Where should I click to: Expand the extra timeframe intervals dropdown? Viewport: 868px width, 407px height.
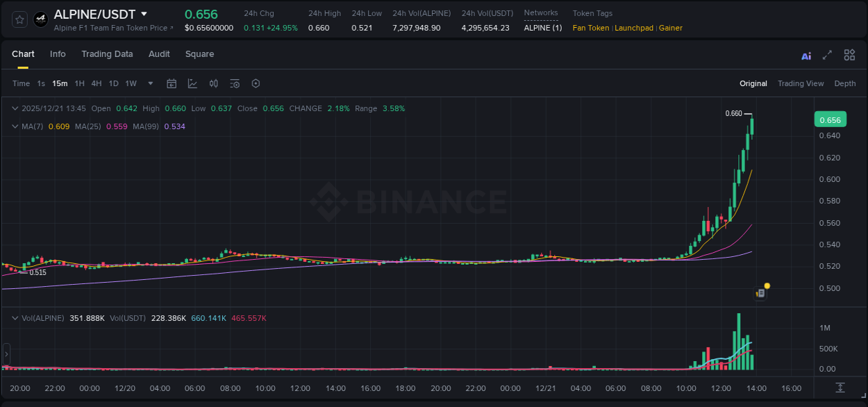(149, 83)
